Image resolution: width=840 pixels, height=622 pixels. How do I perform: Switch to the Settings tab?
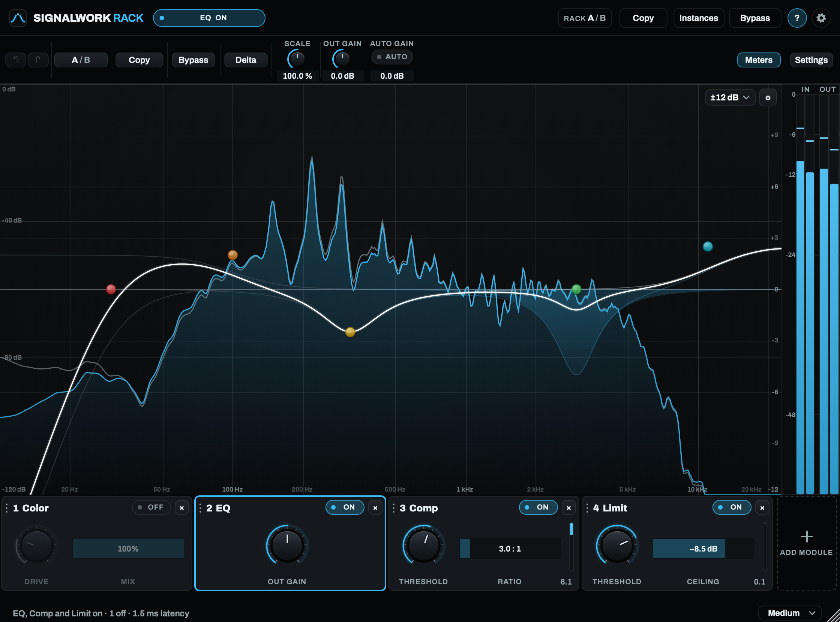pyautogui.click(x=811, y=60)
